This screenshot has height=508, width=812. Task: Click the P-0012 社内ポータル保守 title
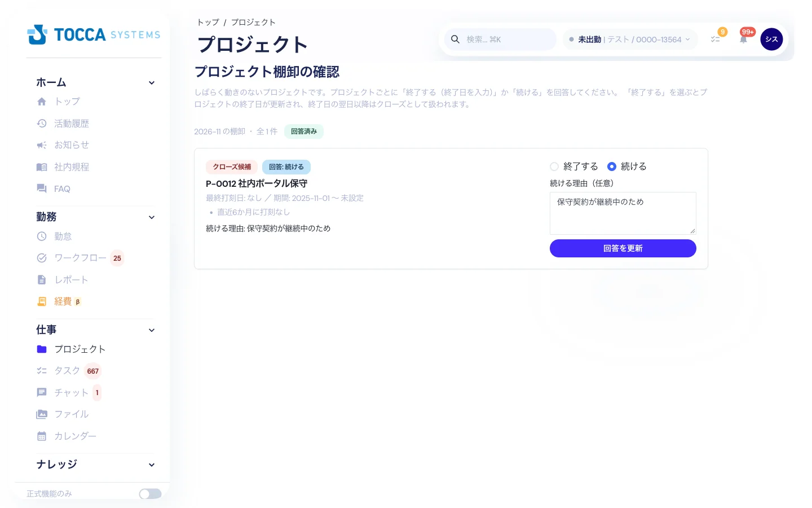point(257,183)
